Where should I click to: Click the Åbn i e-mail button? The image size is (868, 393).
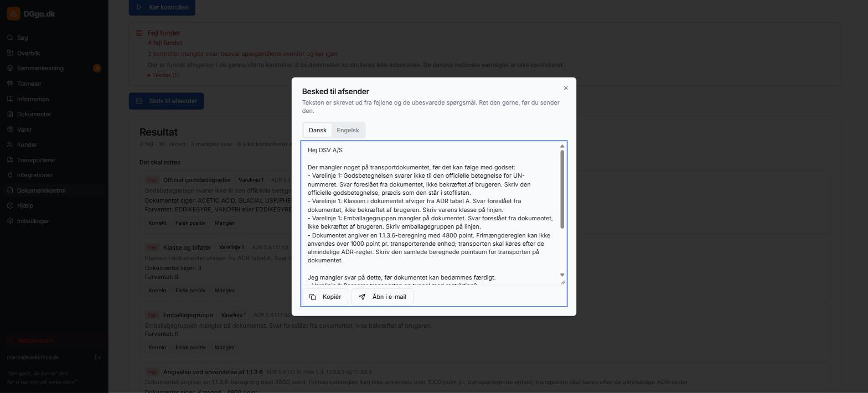tap(383, 297)
